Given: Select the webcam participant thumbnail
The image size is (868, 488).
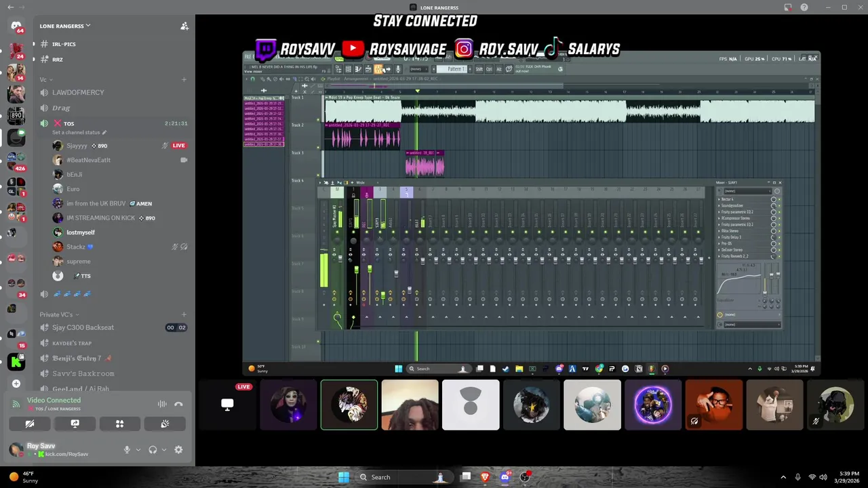Looking at the screenshot, I should tap(410, 405).
